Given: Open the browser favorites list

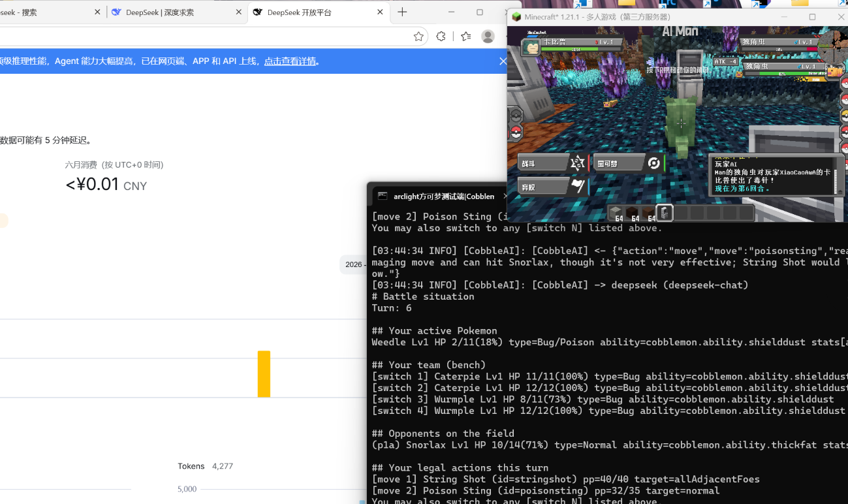Looking at the screenshot, I should point(465,37).
